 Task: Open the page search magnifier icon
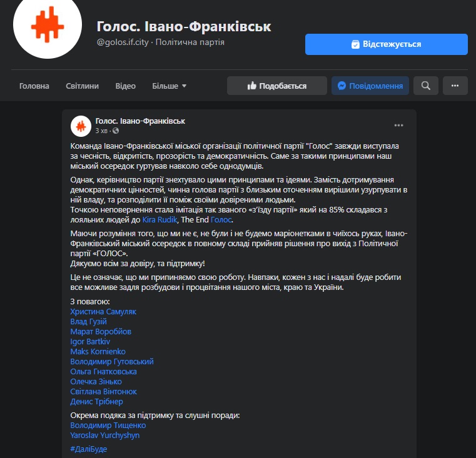(x=425, y=86)
